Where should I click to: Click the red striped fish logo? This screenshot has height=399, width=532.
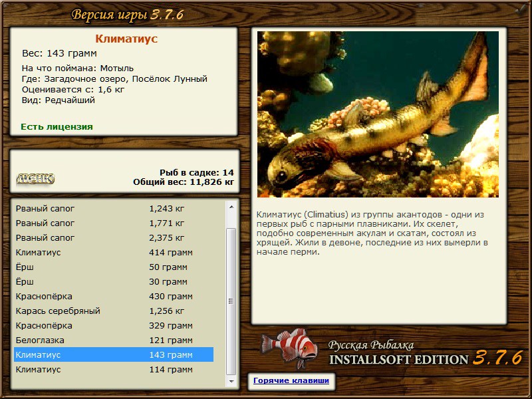[289, 348]
